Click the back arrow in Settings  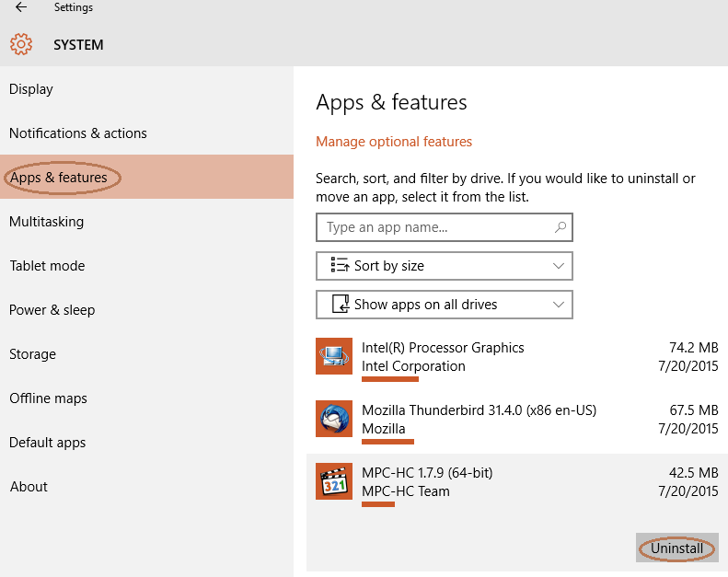pyautogui.click(x=21, y=8)
